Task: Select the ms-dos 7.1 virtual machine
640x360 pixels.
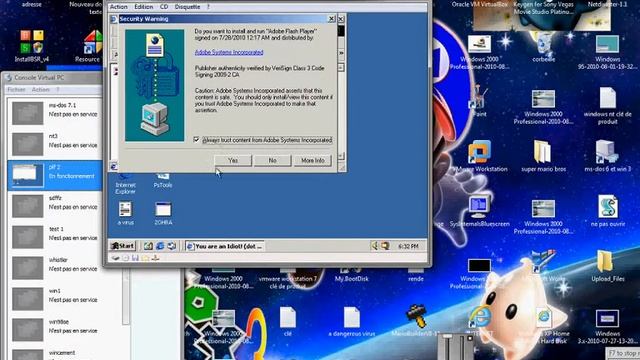Action: [54, 113]
